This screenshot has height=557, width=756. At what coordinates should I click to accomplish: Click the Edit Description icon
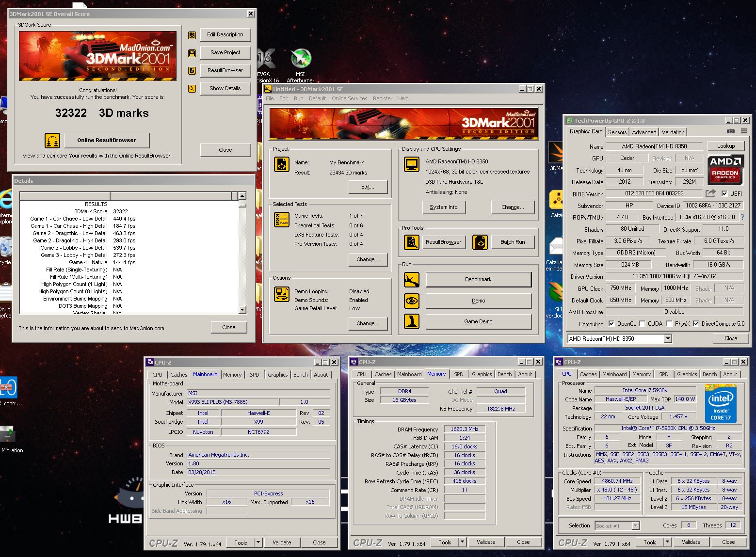pos(192,35)
